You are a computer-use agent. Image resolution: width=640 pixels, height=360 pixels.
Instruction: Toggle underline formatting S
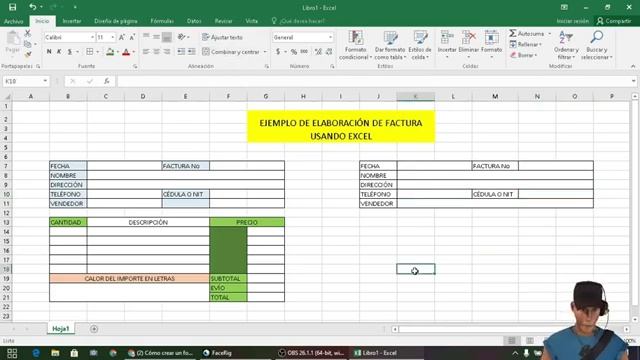[x=70, y=52]
